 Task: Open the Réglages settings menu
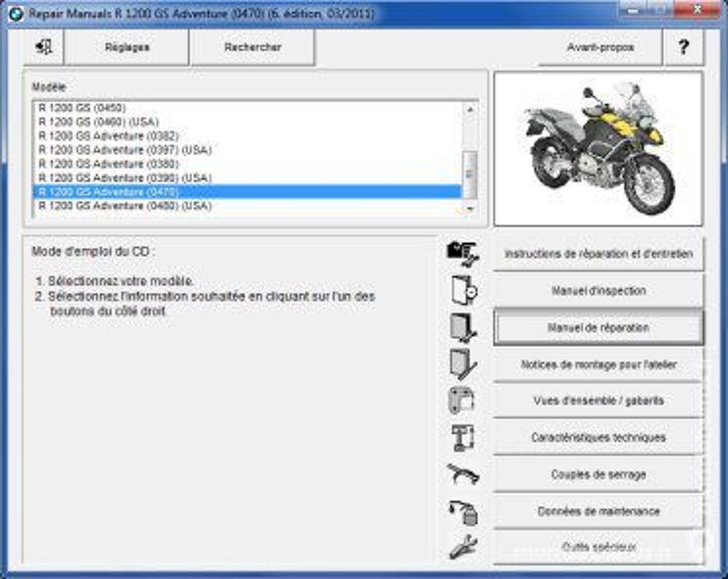127,47
